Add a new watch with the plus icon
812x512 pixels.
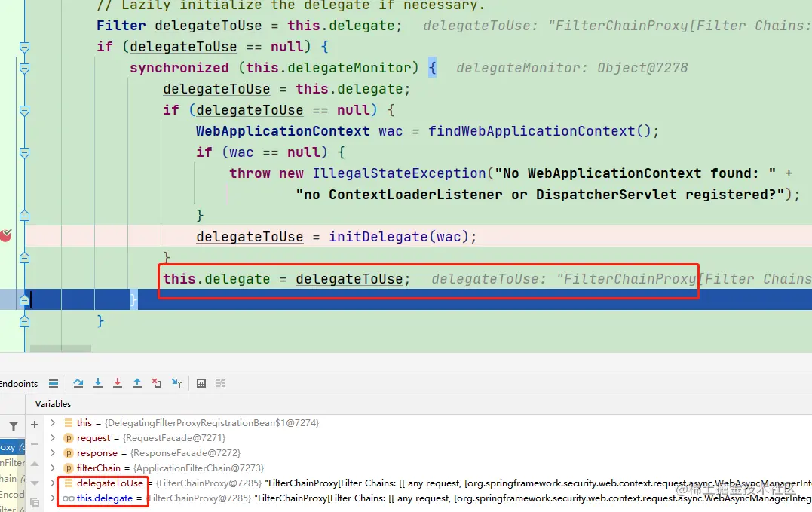(35, 425)
